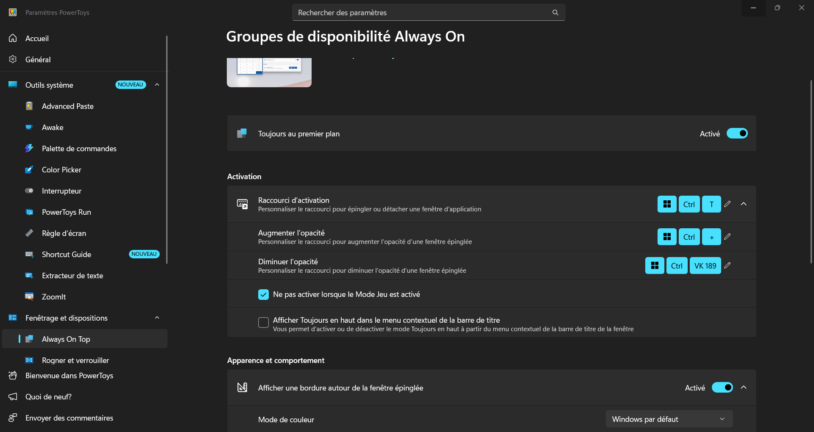Screen dimensions: 814x432
Task: Collapse the border settings expander chevron
Action: [743, 387]
